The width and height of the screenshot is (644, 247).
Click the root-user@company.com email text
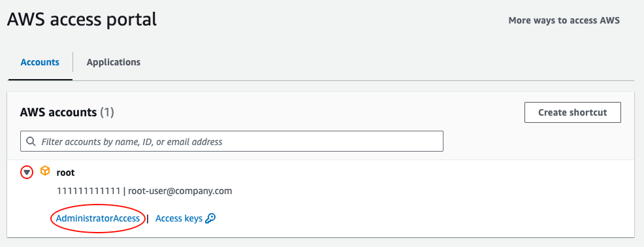pyautogui.click(x=180, y=191)
